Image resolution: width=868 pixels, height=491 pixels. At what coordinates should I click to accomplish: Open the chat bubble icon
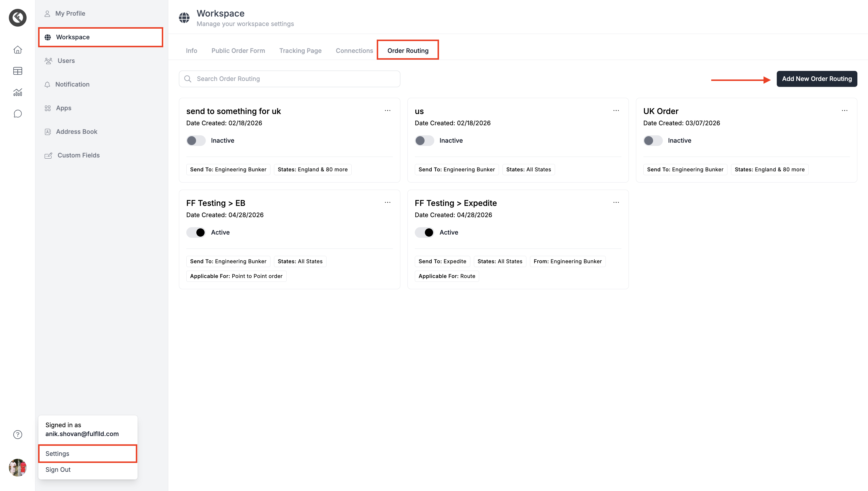pos(17,114)
